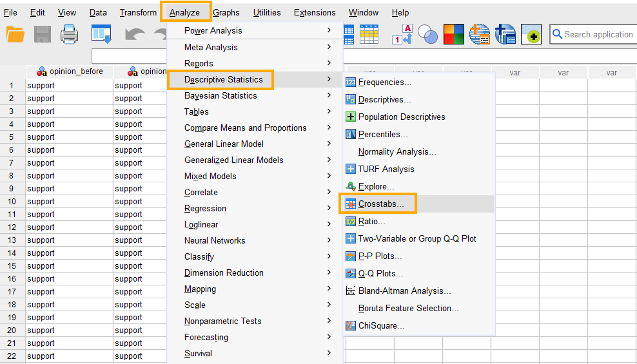This screenshot has width=637, height=364.
Task: Click the Crosstabs icon in submenu
Action: point(351,204)
